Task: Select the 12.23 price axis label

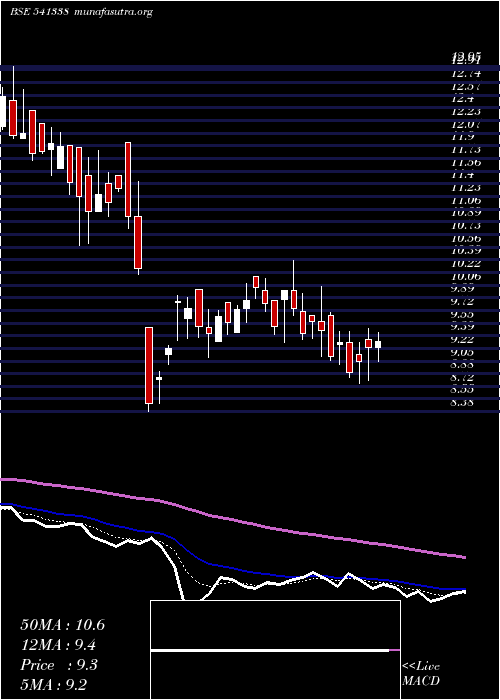Action: tap(467, 112)
